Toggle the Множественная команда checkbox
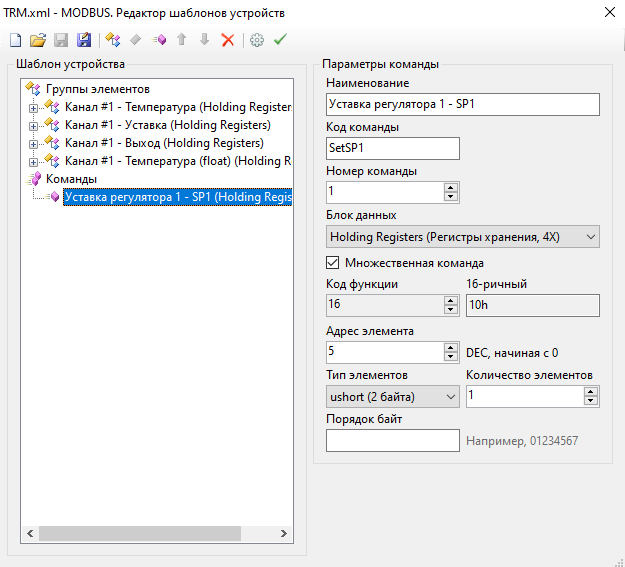The image size is (625, 567). (x=332, y=263)
